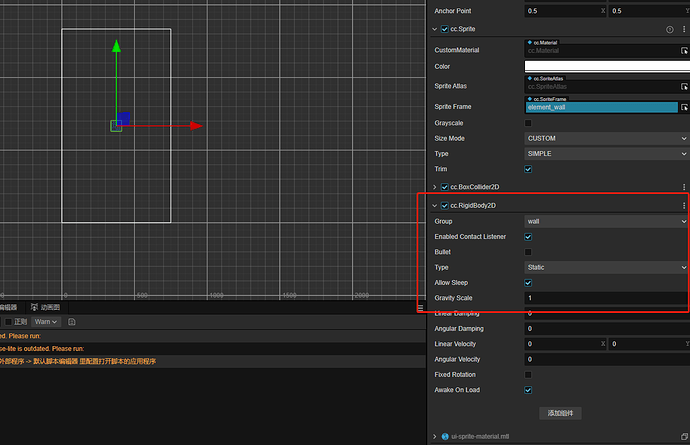Click the Sprite Frame asset picker icon

pos(684,107)
